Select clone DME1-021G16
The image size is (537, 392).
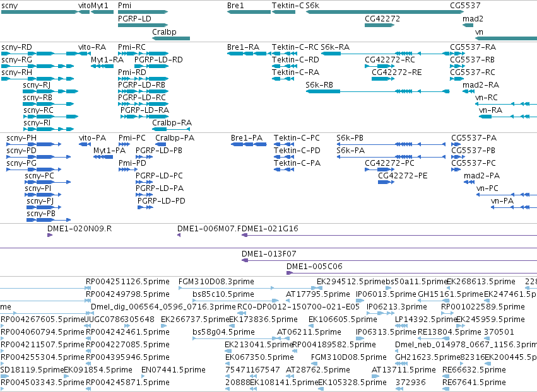(270, 229)
